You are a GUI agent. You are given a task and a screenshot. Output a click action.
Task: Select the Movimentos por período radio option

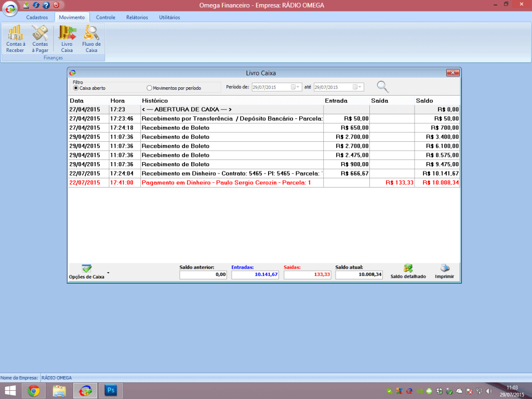[x=150, y=88]
